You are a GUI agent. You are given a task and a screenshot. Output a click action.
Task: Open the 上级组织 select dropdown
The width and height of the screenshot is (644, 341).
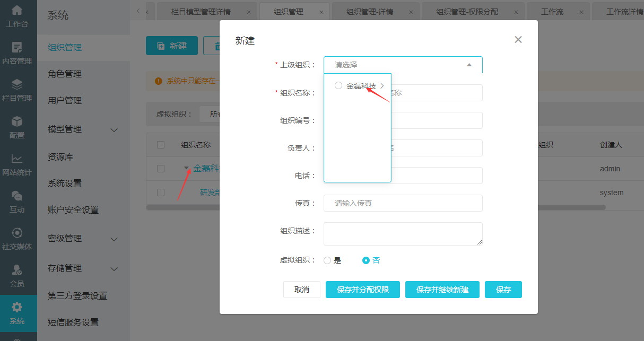(403, 65)
